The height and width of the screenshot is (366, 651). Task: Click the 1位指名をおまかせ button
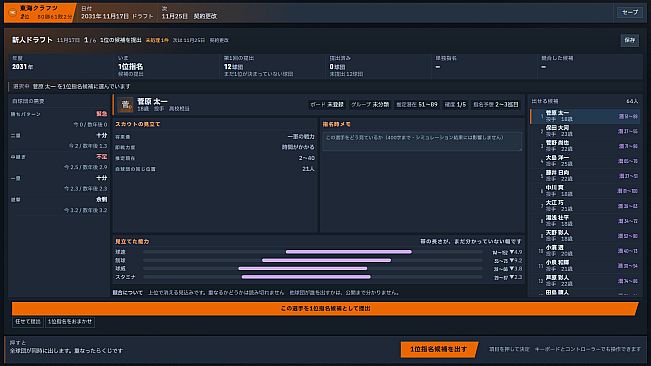click(x=70, y=322)
